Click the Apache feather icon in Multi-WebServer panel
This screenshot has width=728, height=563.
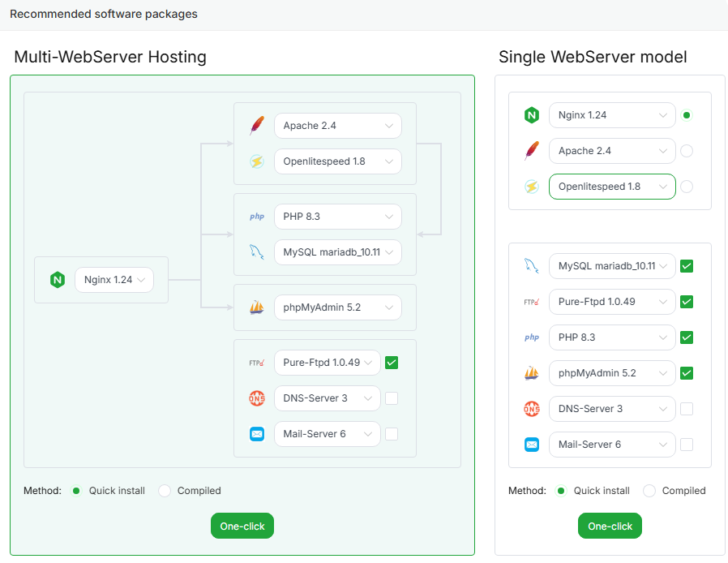pyautogui.click(x=257, y=126)
